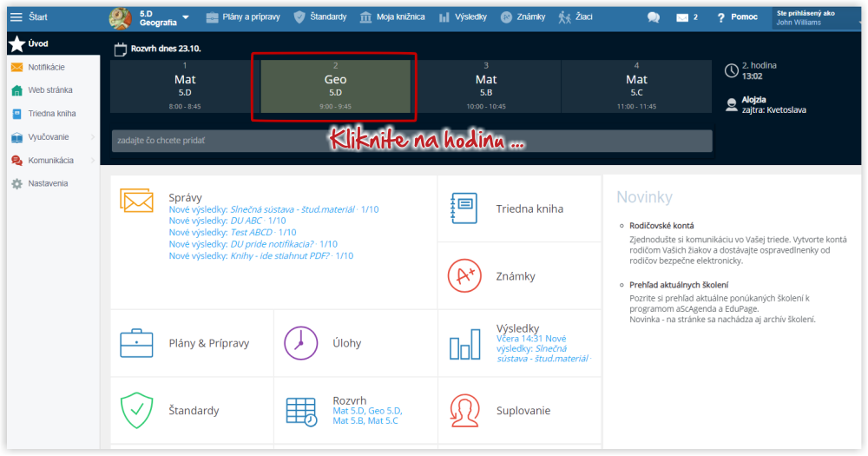The image size is (868, 456).
Task: Click the 'zadajte čo chcete pridať' input field
Action: pos(411,141)
